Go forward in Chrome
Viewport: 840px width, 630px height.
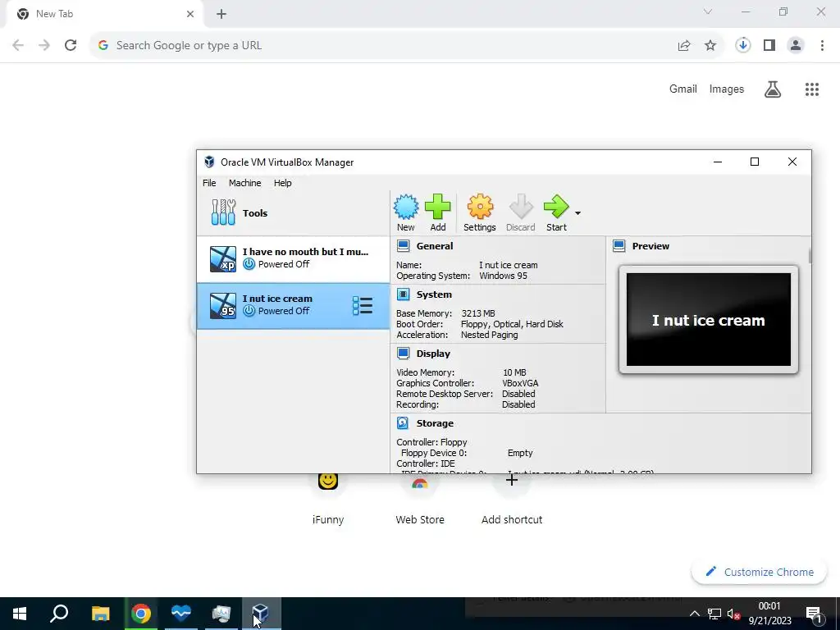[x=44, y=46]
